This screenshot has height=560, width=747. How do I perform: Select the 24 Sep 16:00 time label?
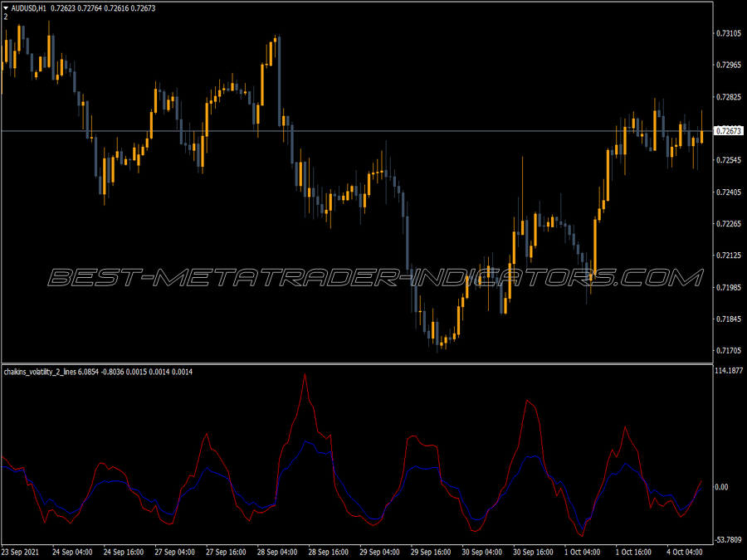124,552
